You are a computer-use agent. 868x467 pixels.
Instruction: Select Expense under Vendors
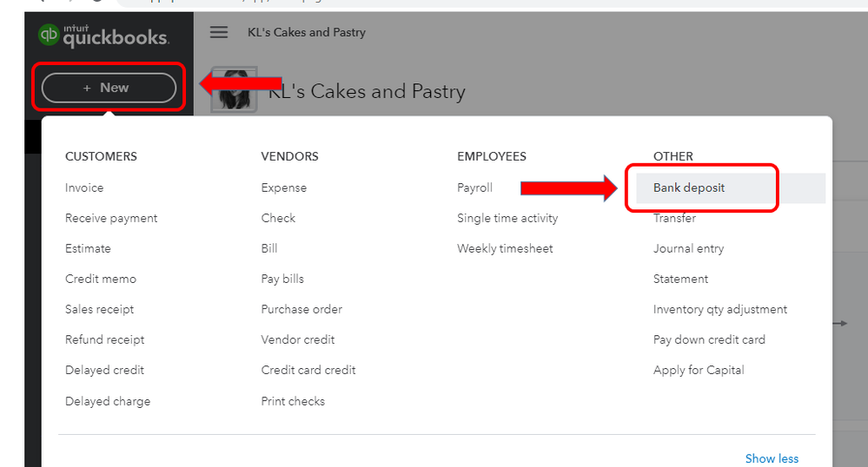point(284,187)
